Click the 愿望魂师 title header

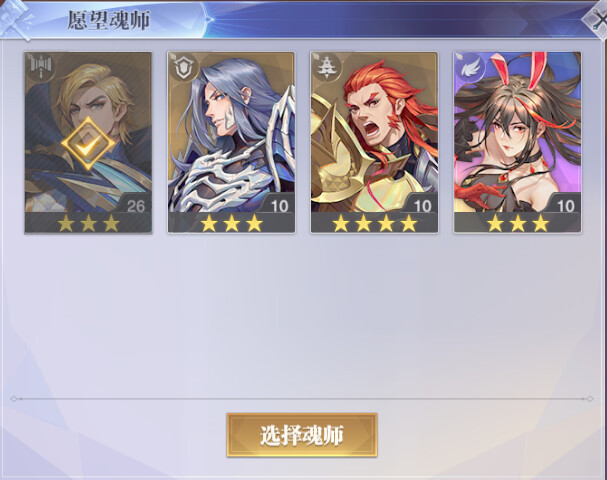coord(108,20)
